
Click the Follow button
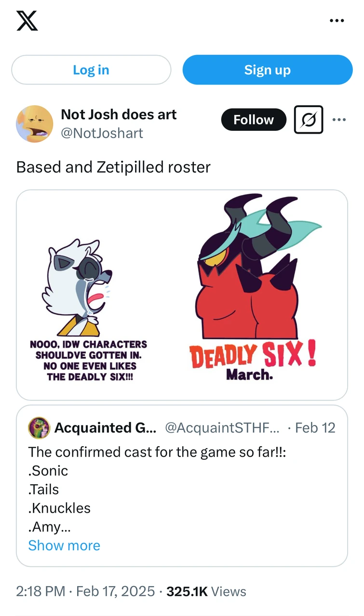[x=254, y=120]
